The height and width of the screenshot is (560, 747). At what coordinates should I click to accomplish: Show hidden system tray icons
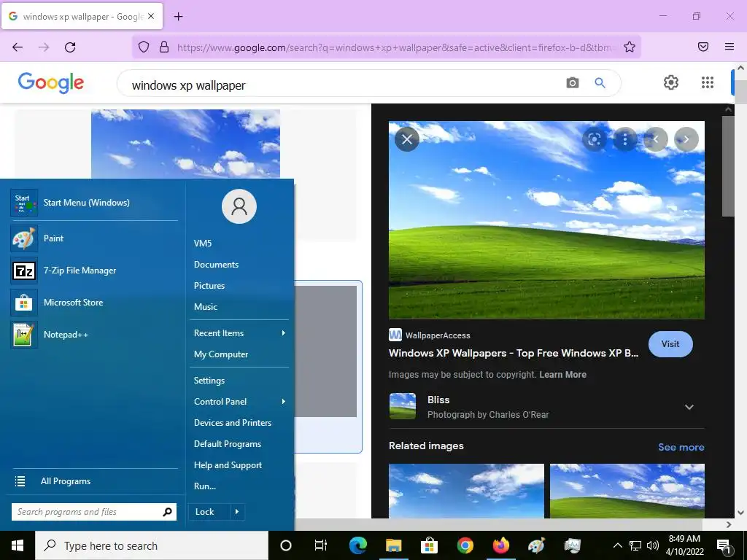[x=617, y=545]
